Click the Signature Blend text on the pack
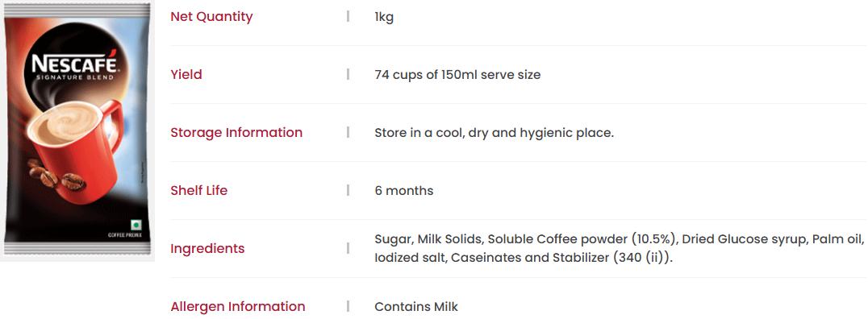 (x=74, y=78)
